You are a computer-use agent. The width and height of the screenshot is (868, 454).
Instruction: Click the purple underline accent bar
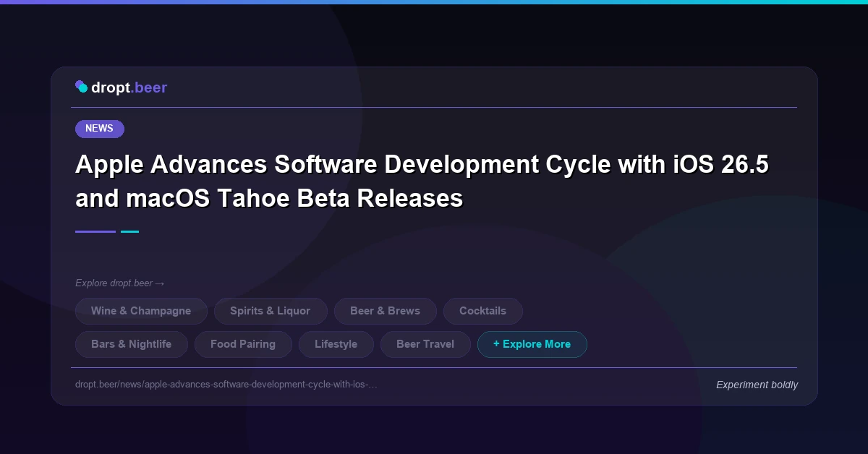coord(95,231)
